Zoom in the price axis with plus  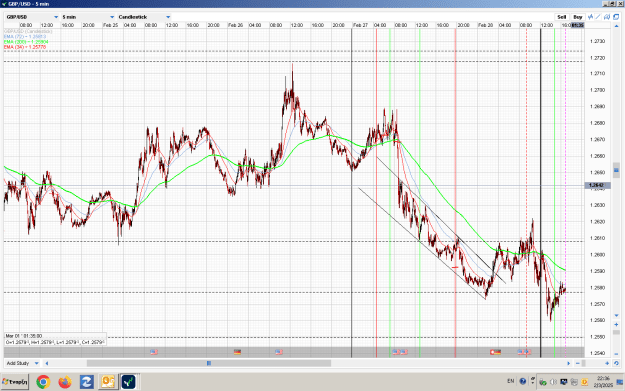click(x=616, y=324)
